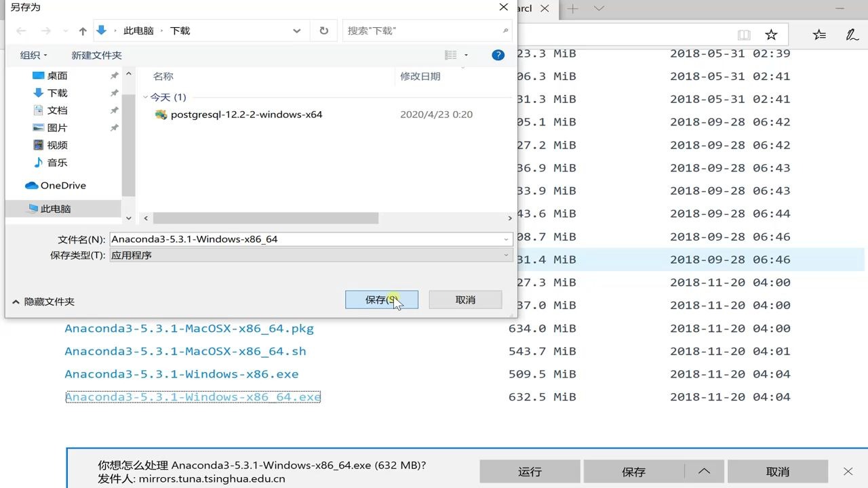Select 图片 in the navigation pane
Image resolution: width=868 pixels, height=488 pixels.
click(x=57, y=128)
